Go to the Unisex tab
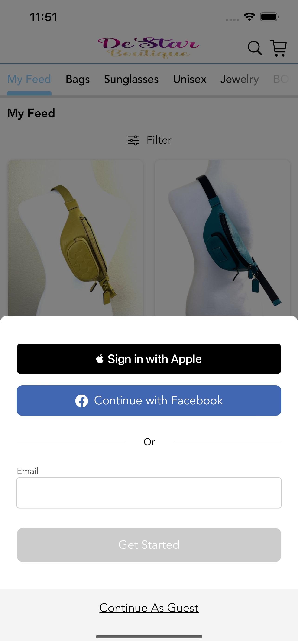Image resolution: width=298 pixels, height=644 pixels. [190, 79]
